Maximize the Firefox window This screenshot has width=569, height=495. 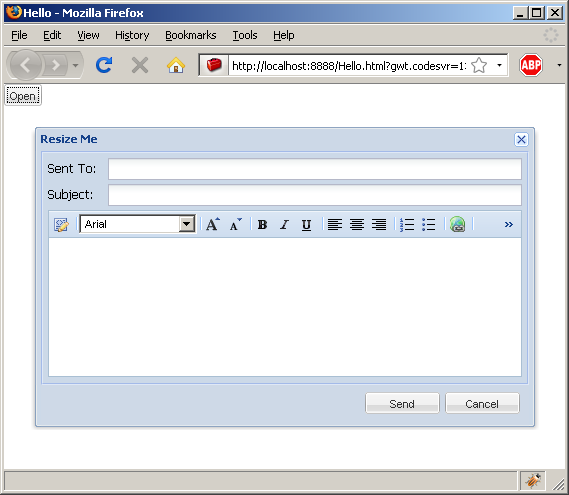536,13
